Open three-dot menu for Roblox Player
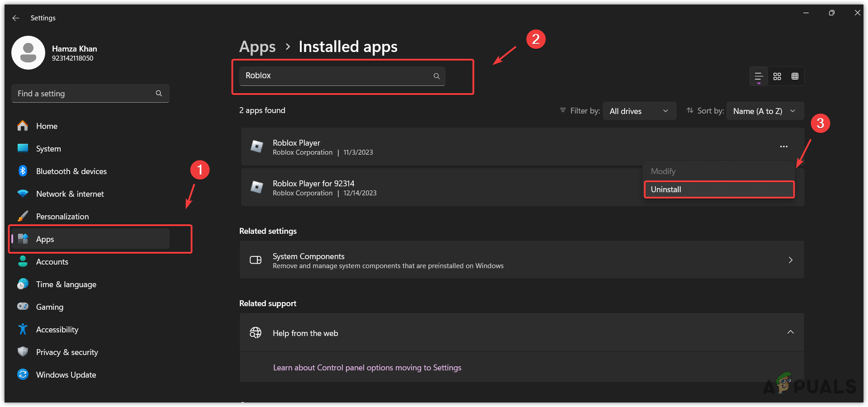The width and height of the screenshot is (868, 407). [x=783, y=147]
